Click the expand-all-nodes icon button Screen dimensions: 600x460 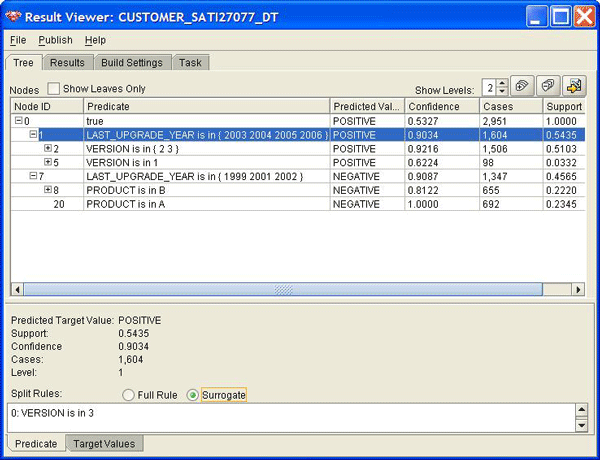tap(523, 87)
